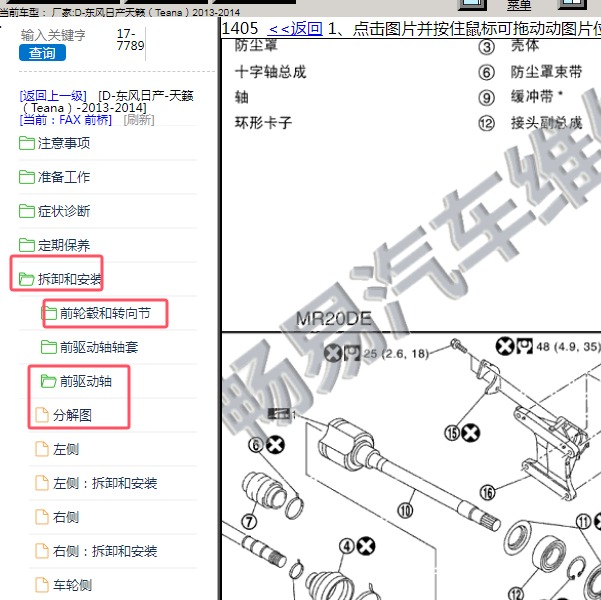Screen dimensions: 601x600
Task: Click the 刷新 refresh link
Action: click(x=139, y=120)
